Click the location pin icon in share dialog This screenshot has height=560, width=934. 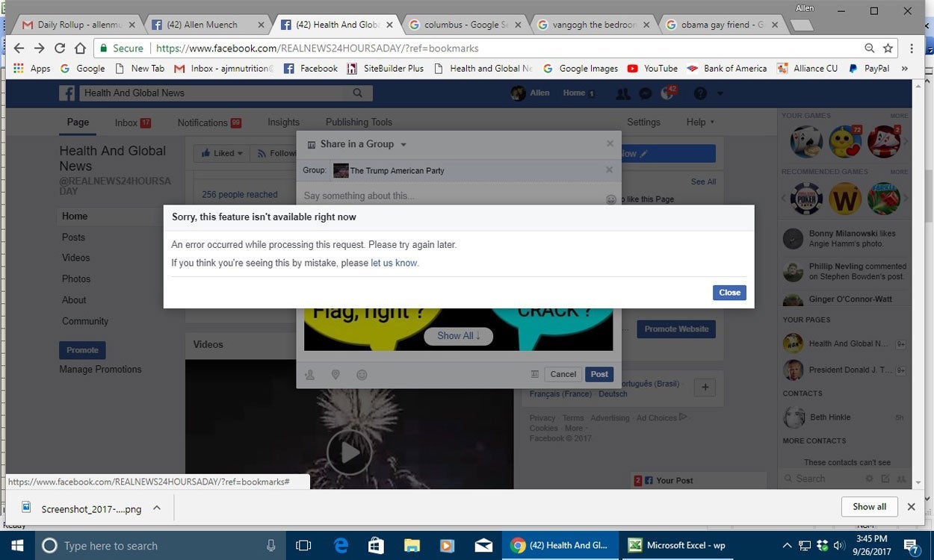click(335, 375)
